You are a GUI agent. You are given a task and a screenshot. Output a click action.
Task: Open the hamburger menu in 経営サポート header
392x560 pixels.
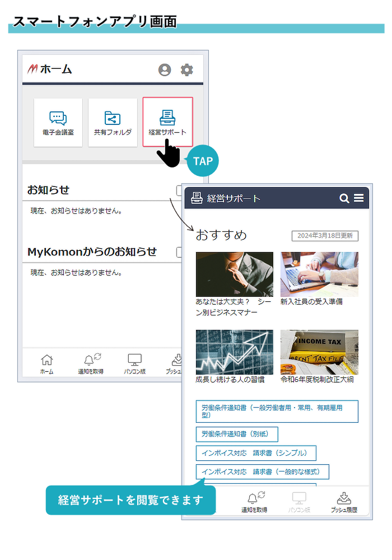pyautogui.click(x=359, y=198)
